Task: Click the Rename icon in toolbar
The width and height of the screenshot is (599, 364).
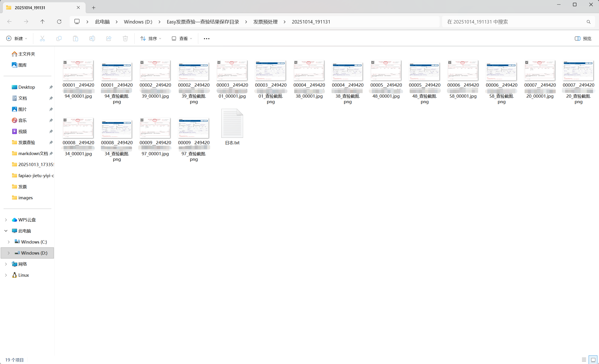Action: click(92, 38)
